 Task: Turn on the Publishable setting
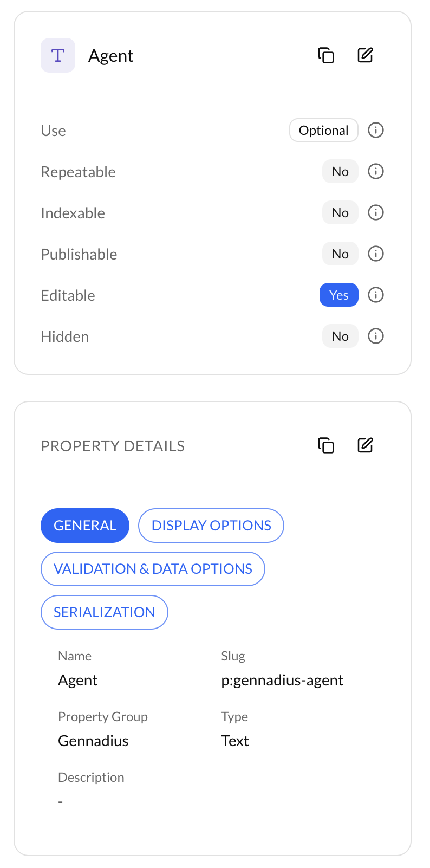pos(340,254)
